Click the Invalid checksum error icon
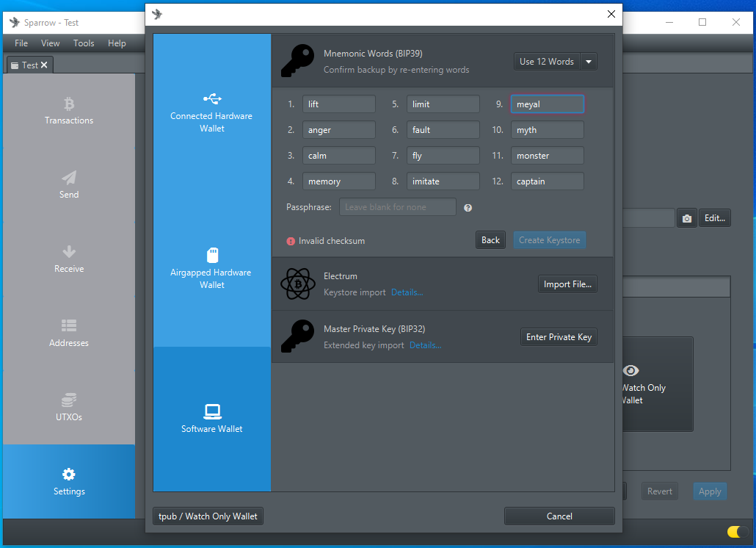Viewport: 756px width, 548px height. point(291,241)
